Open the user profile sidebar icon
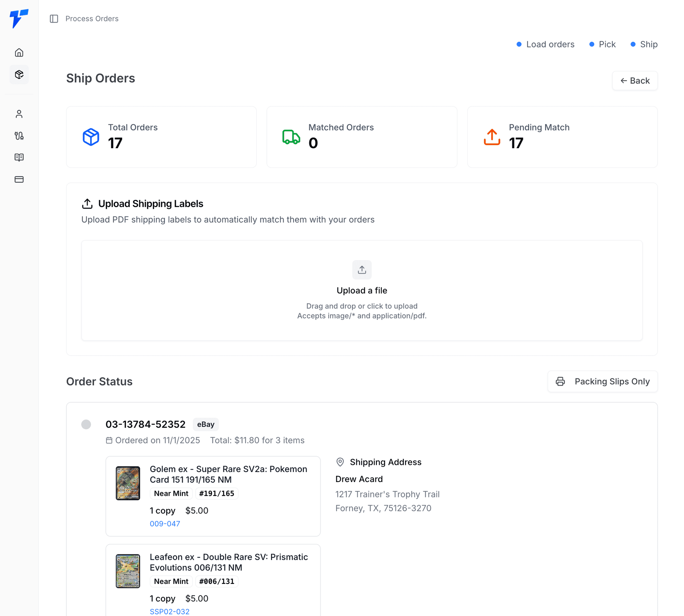This screenshot has height=616, width=684. (x=19, y=114)
